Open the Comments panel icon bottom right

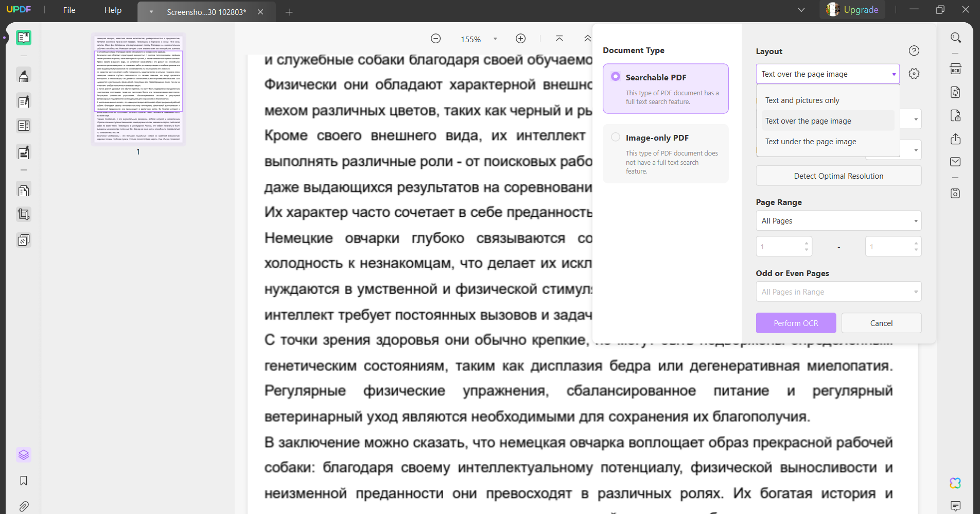click(x=956, y=506)
